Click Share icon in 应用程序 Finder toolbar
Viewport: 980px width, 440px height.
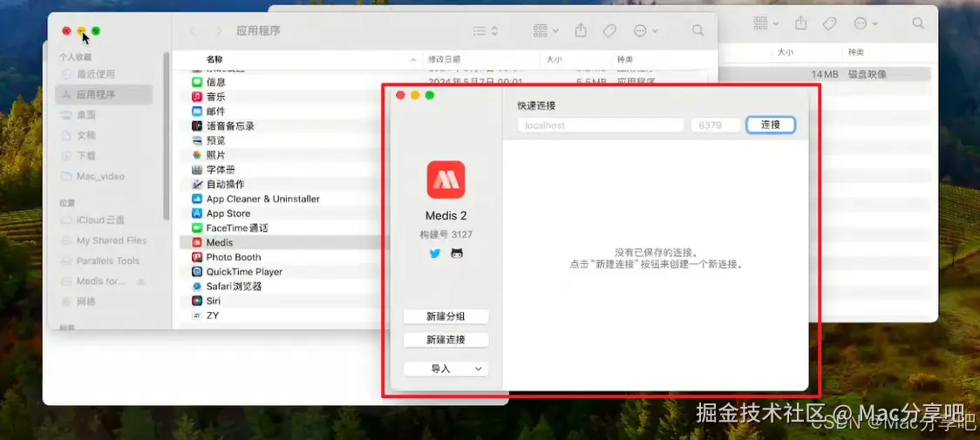[581, 30]
